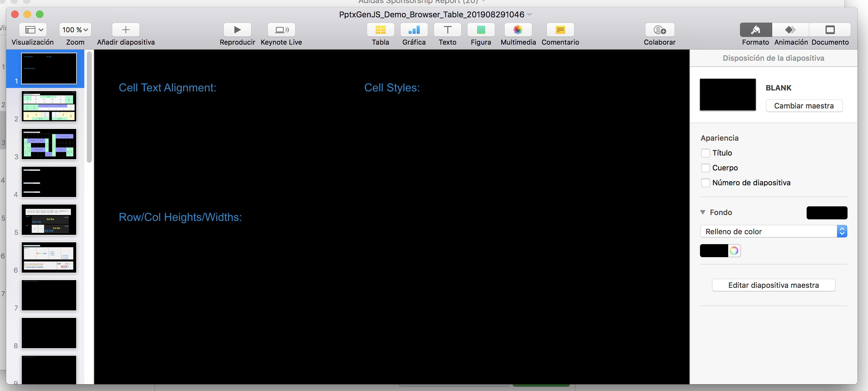Enable the Título checkbox
Image resolution: width=868 pixels, height=391 pixels.
705,153
